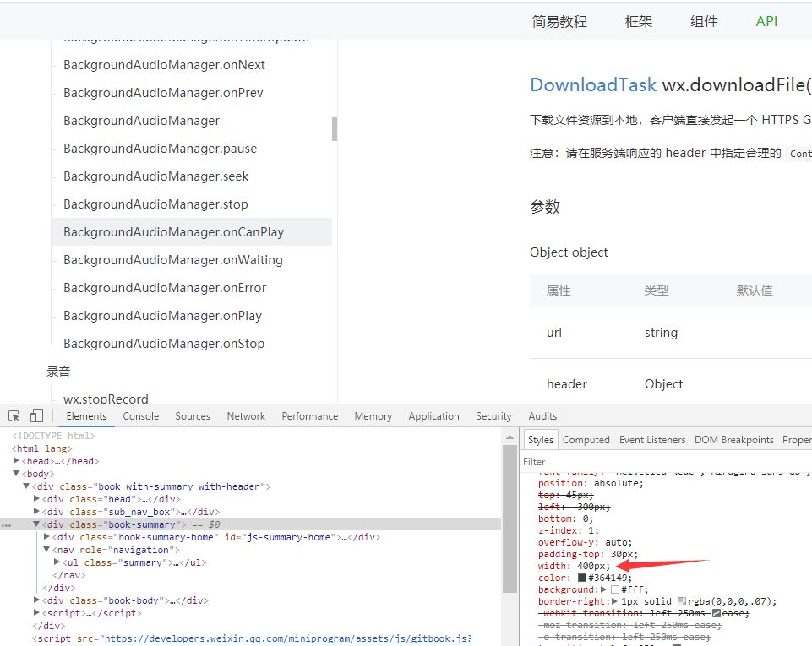Open the Event Listeners sidebar tab
The width and height of the screenshot is (812, 646).
point(652,439)
